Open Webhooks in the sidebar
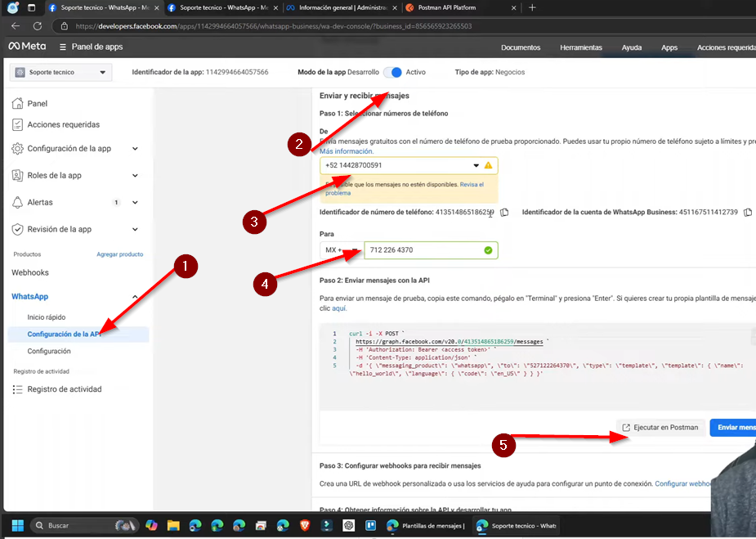Image resolution: width=756 pixels, height=539 pixels. (30, 272)
